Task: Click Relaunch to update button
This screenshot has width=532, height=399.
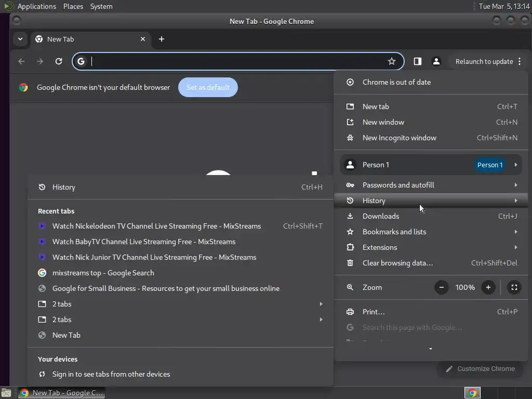Action: tap(484, 61)
